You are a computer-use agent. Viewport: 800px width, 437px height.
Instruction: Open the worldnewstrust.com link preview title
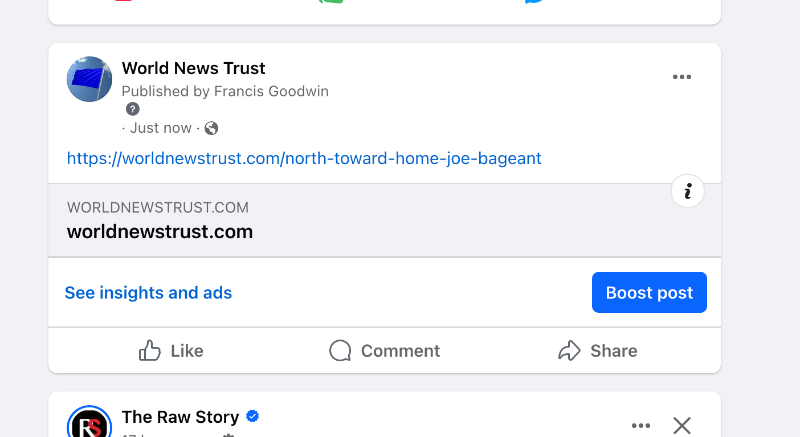(160, 232)
